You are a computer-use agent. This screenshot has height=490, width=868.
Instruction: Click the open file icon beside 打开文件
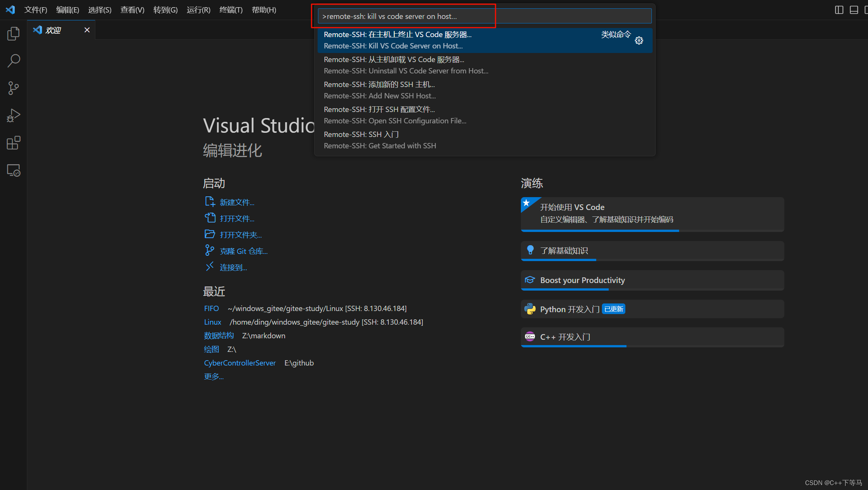(210, 218)
